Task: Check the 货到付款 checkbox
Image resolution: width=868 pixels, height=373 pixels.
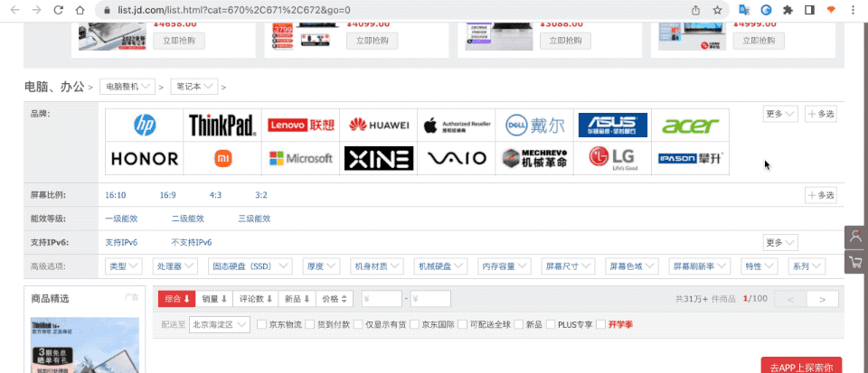Action: click(310, 324)
